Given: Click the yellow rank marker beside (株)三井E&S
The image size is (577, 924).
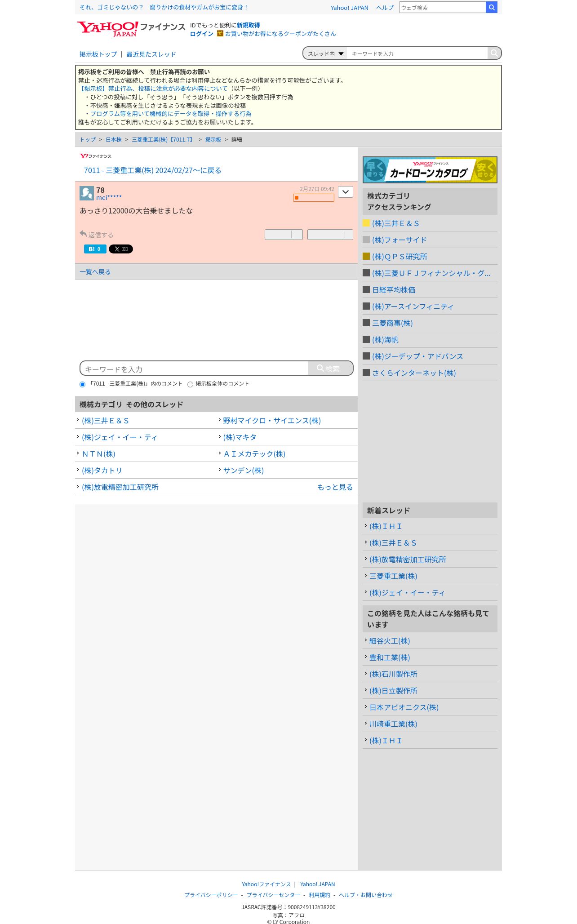Looking at the screenshot, I should tap(366, 223).
